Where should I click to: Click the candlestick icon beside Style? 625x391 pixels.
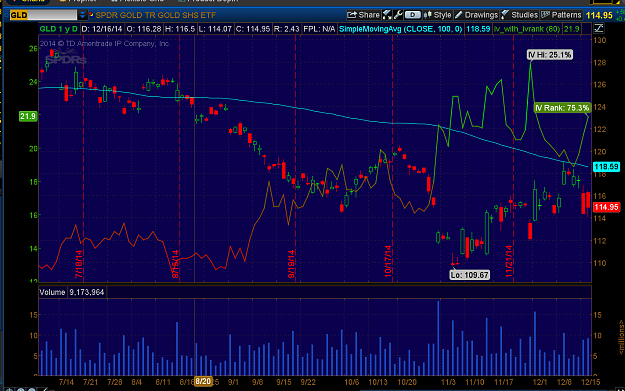428,15
